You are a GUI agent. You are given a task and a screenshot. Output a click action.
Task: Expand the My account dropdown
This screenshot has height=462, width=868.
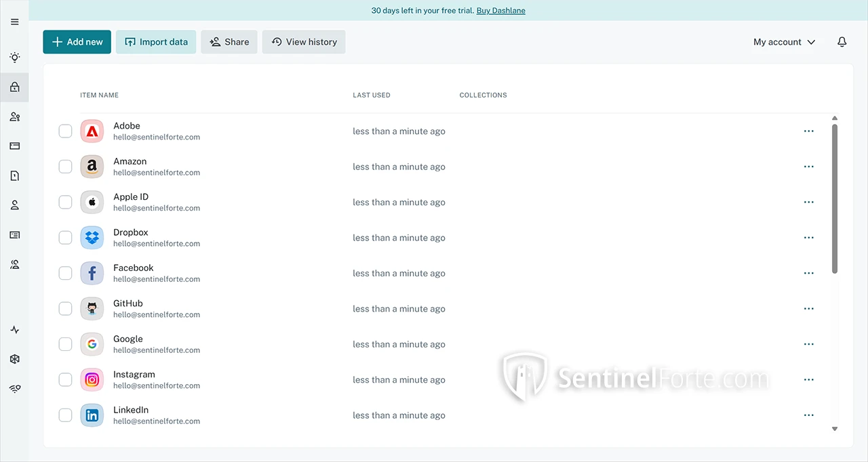(x=784, y=42)
